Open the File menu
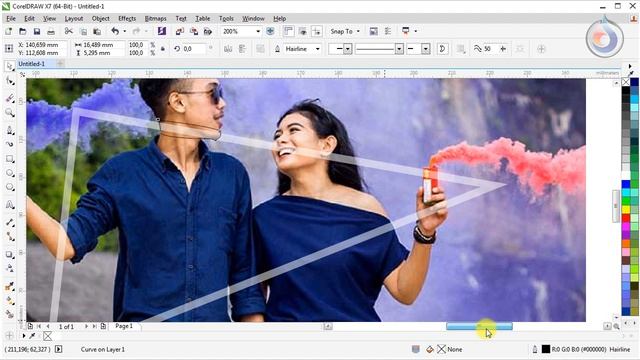The image size is (640, 360). (x=11, y=18)
